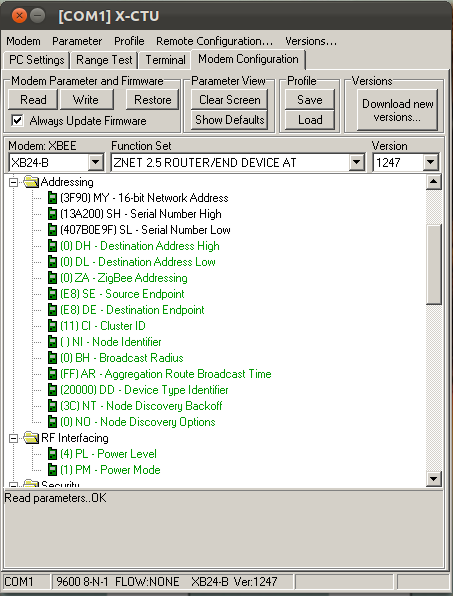Click the AR Aggregation Route Broadcast icon

52,374
